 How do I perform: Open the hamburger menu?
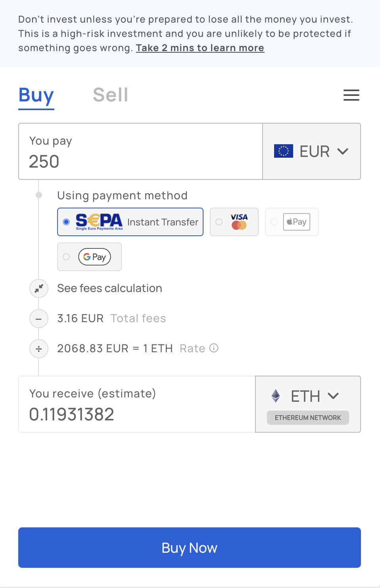(351, 95)
